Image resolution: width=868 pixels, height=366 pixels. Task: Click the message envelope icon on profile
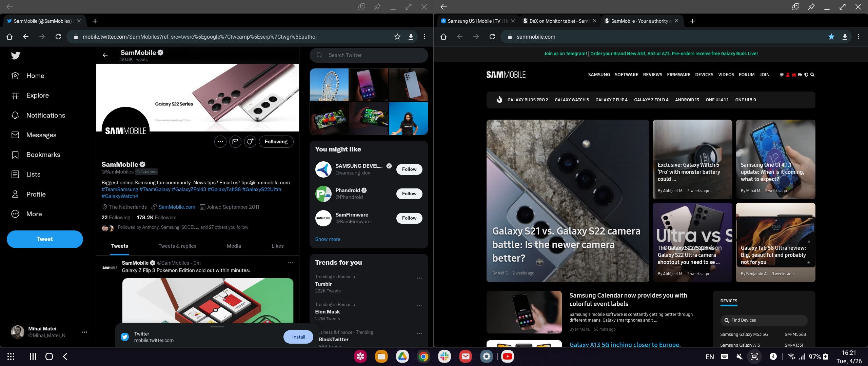click(235, 142)
